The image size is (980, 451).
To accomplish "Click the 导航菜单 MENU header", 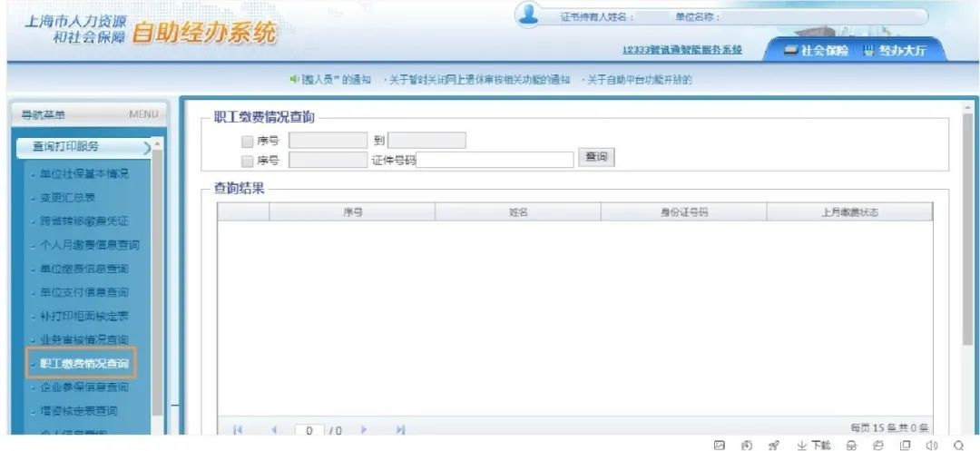I will (89, 114).
